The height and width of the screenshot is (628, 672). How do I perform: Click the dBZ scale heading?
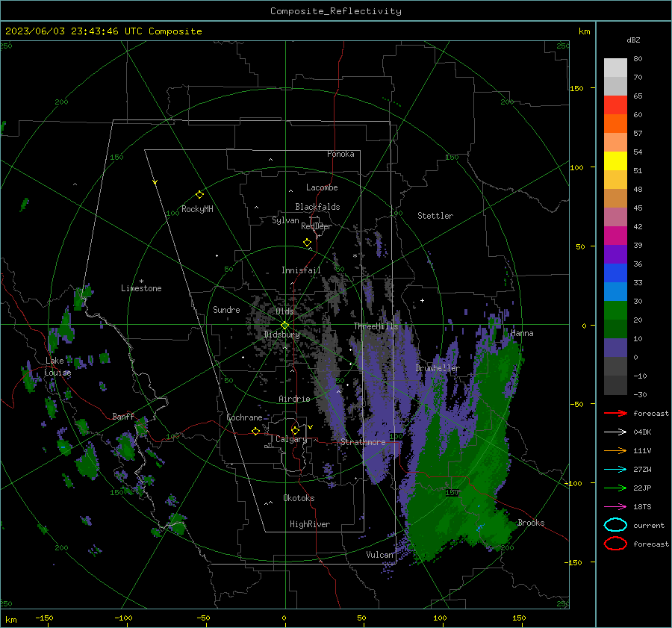pos(633,40)
